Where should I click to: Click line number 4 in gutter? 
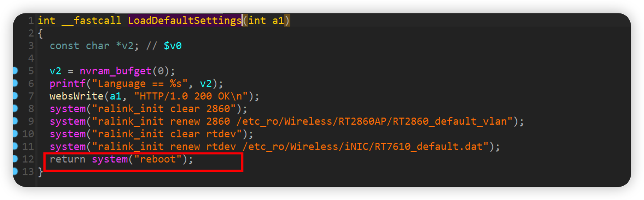pyautogui.click(x=31, y=58)
